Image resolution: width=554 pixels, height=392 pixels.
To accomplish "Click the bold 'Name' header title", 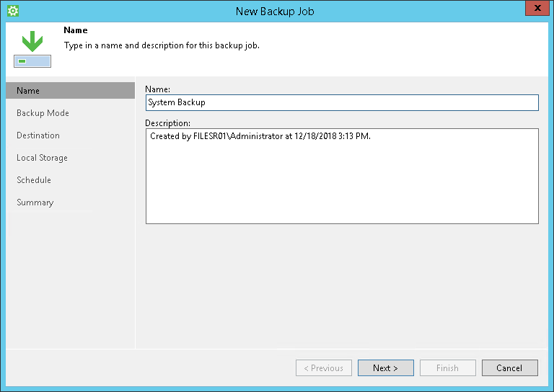I will 76,30.
